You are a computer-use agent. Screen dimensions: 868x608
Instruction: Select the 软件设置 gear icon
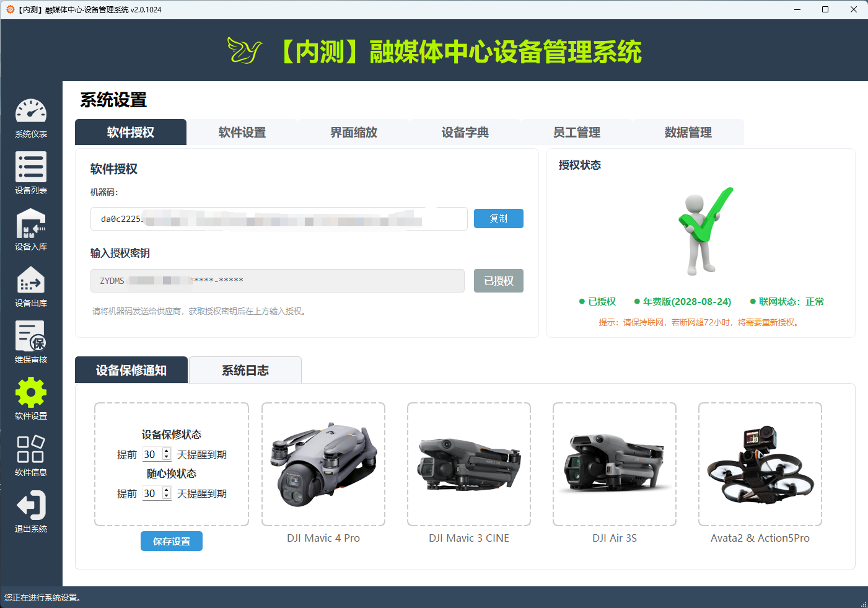31,393
